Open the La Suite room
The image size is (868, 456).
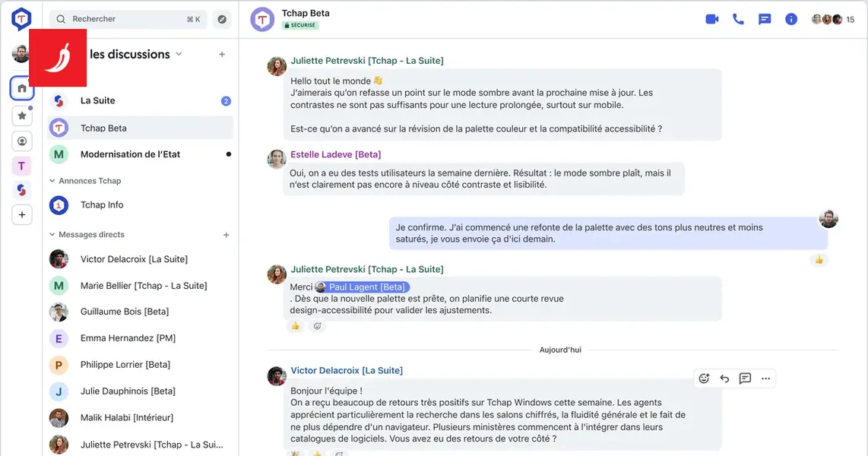pyautogui.click(x=141, y=101)
